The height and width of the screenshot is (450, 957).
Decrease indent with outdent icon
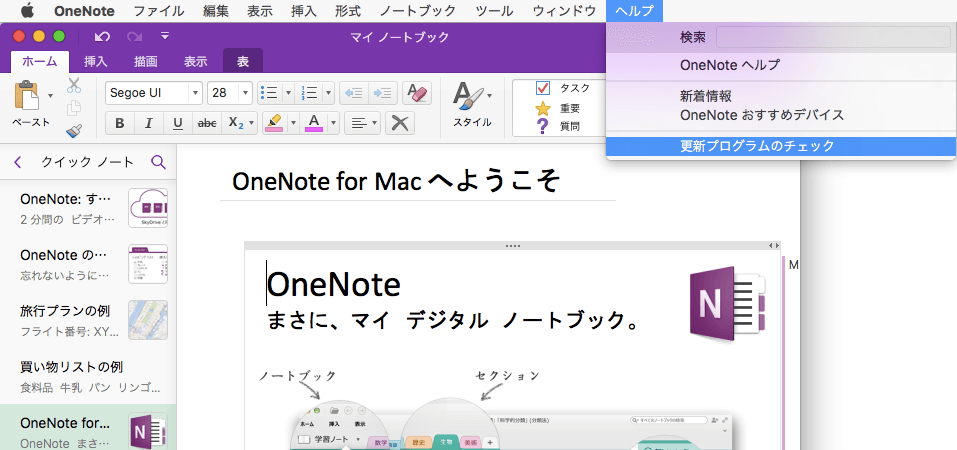click(x=353, y=93)
